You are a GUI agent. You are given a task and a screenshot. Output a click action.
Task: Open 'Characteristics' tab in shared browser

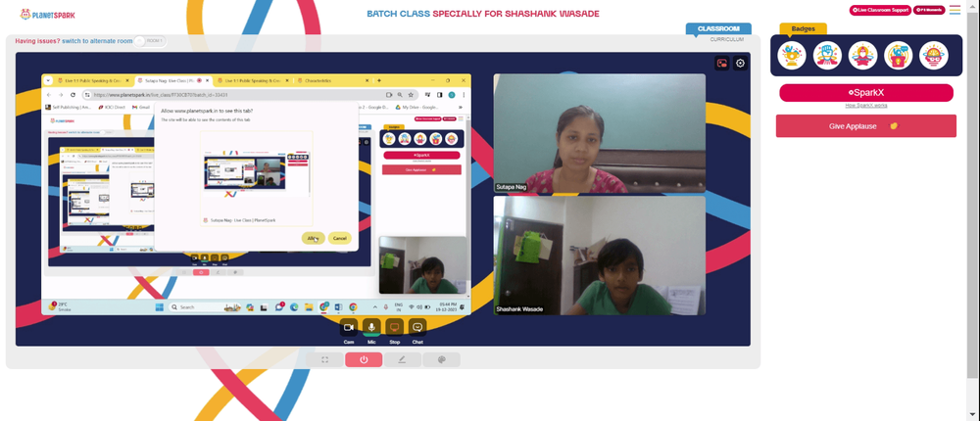(x=332, y=80)
